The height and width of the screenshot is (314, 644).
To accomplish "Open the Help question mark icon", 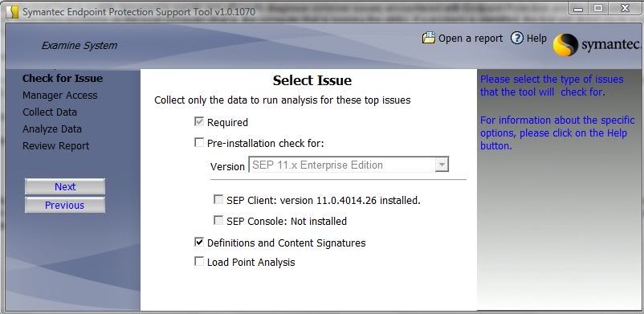I will [517, 39].
